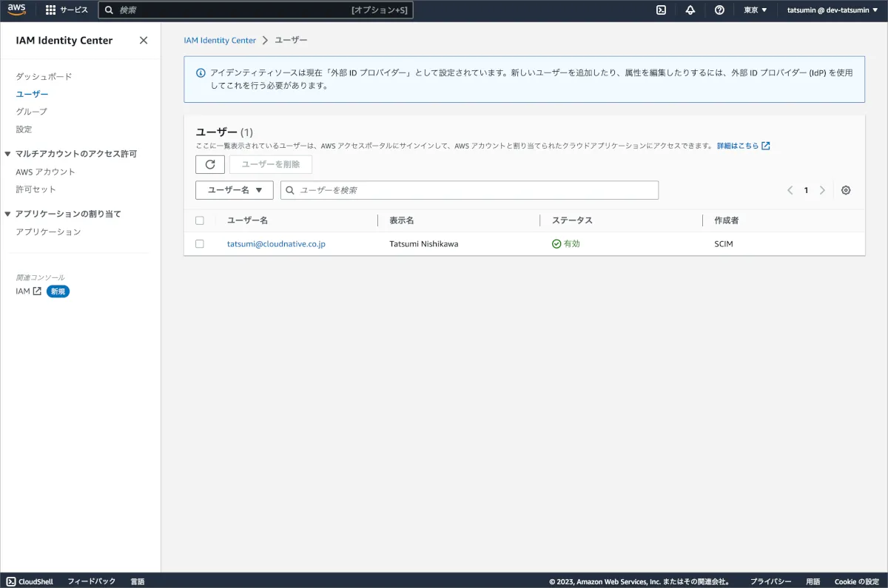Screen dimensions: 888x588
Task: Close the IAM Identity Center sidebar
Action: click(144, 41)
